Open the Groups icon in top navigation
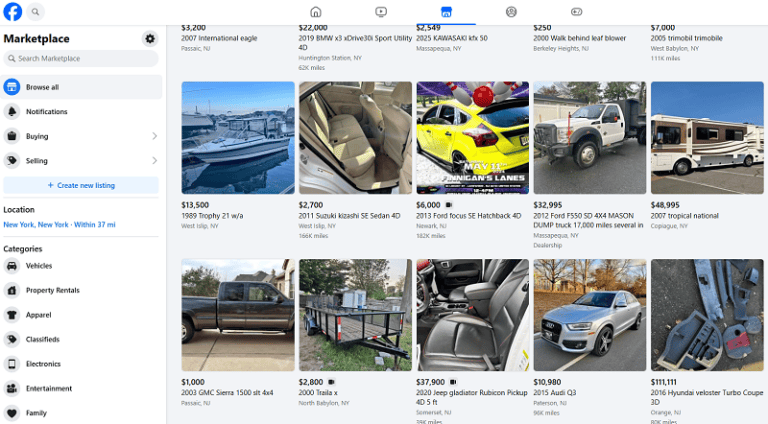The width and height of the screenshot is (768, 424). point(511,12)
